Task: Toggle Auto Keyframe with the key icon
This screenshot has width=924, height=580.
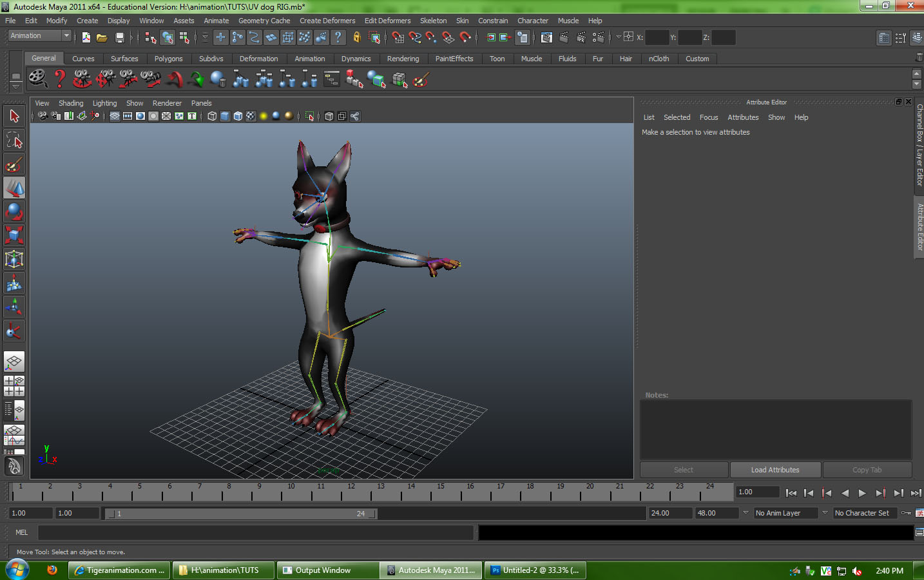Action: (x=906, y=513)
